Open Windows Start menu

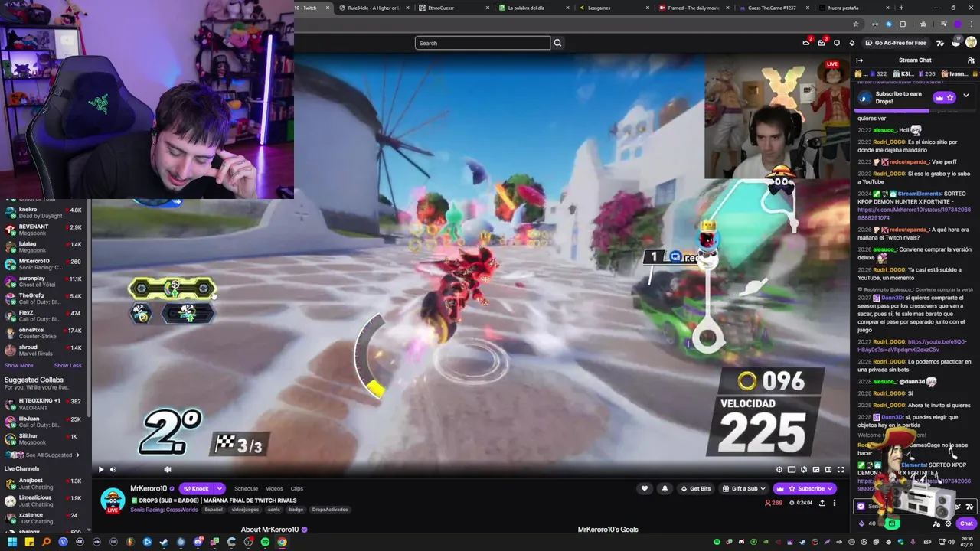[x=12, y=542]
